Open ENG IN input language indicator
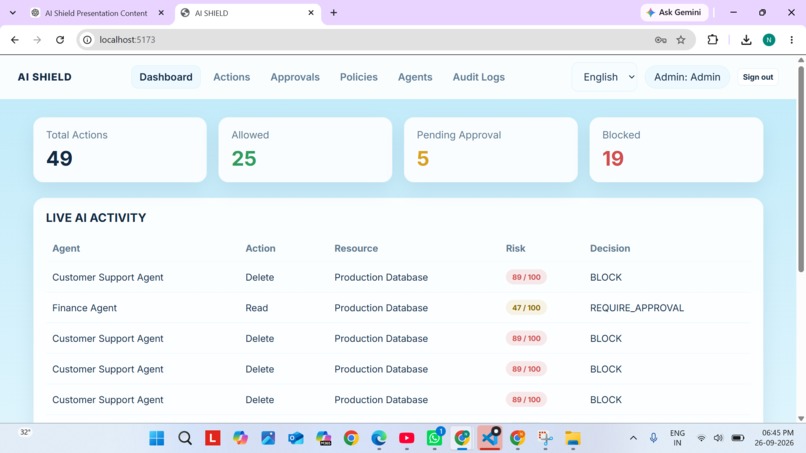This screenshot has height=453, width=806. (x=677, y=438)
